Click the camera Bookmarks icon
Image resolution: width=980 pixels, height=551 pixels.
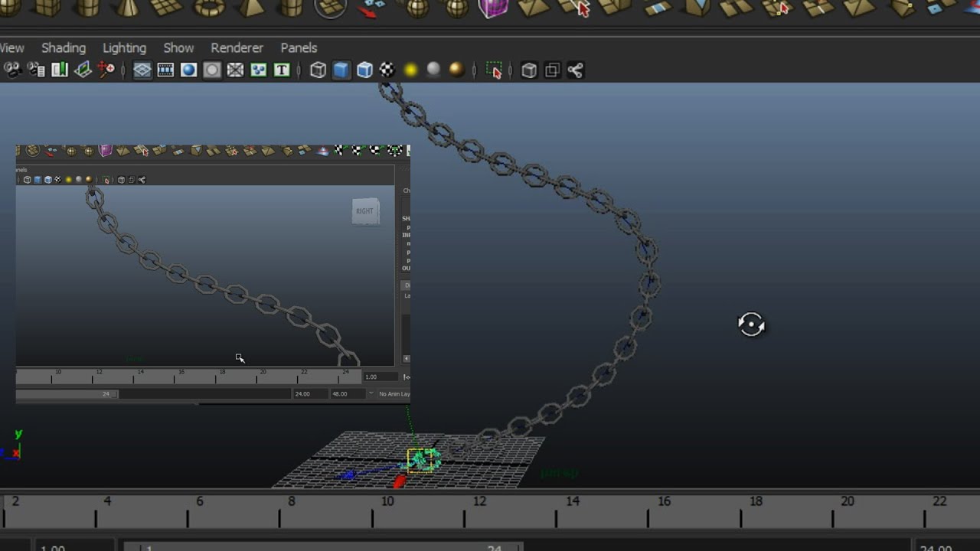pyautogui.click(x=60, y=70)
